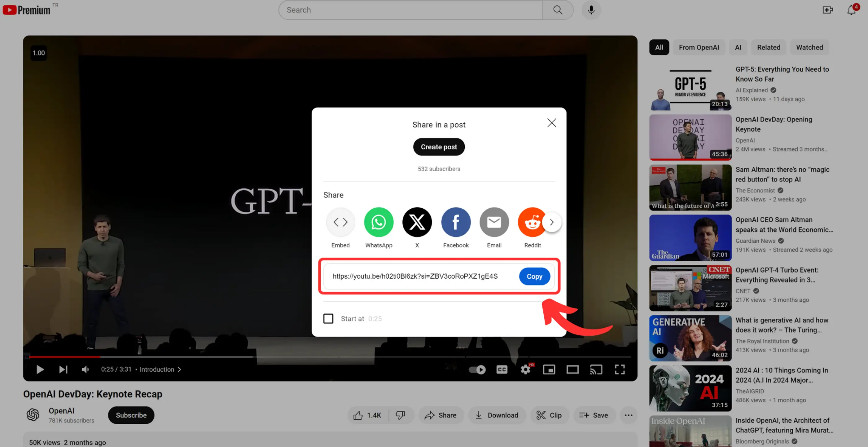Save the video to a playlist

coord(594,415)
